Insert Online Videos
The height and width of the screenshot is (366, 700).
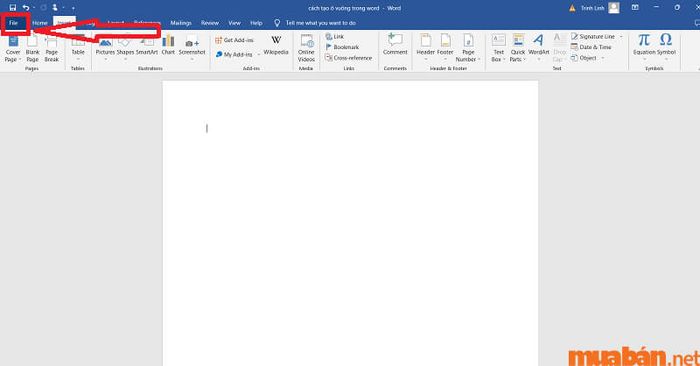(x=306, y=48)
